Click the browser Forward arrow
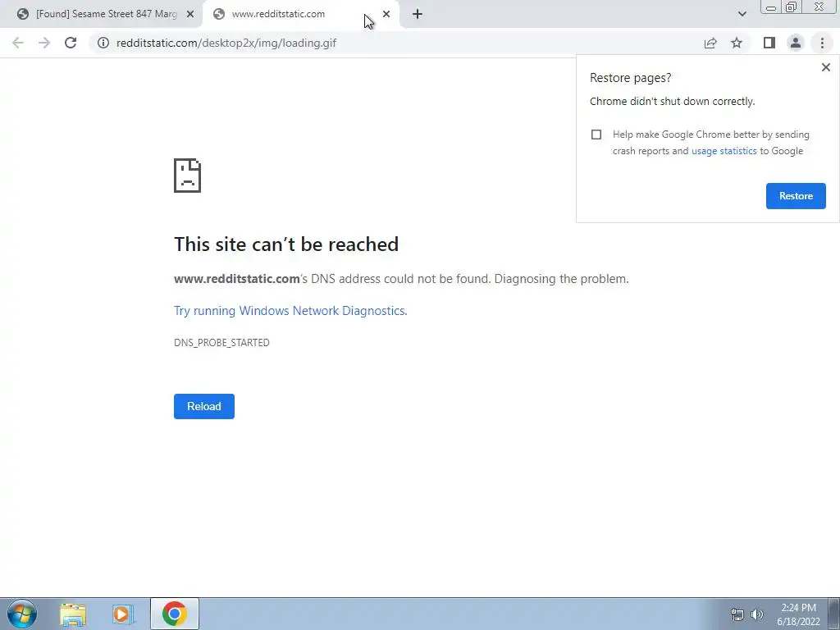This screenshot has width=840, height=630. click(44, 43)
